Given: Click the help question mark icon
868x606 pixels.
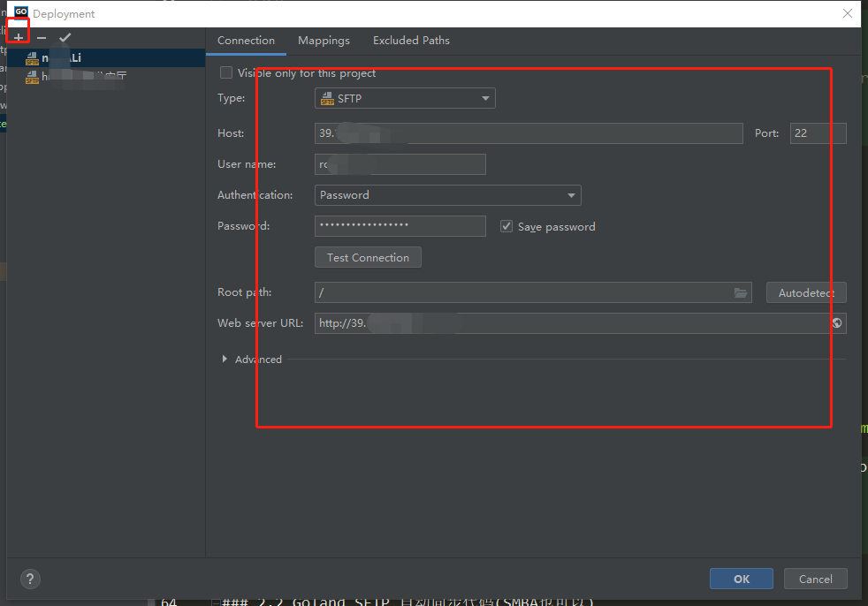Looking at the screenshot, I should coord(29,579).
